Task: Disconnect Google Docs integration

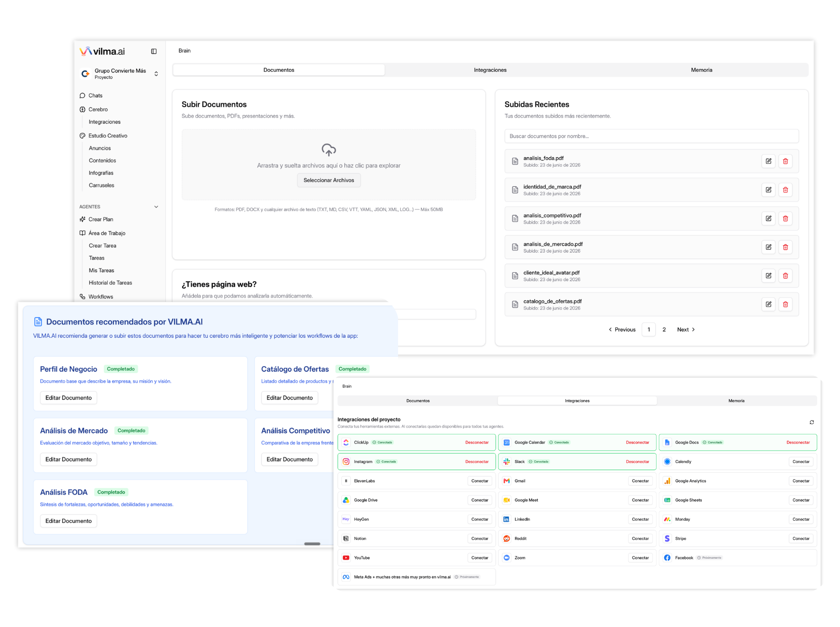Action: pyautogui.click(x=798, y=443)
